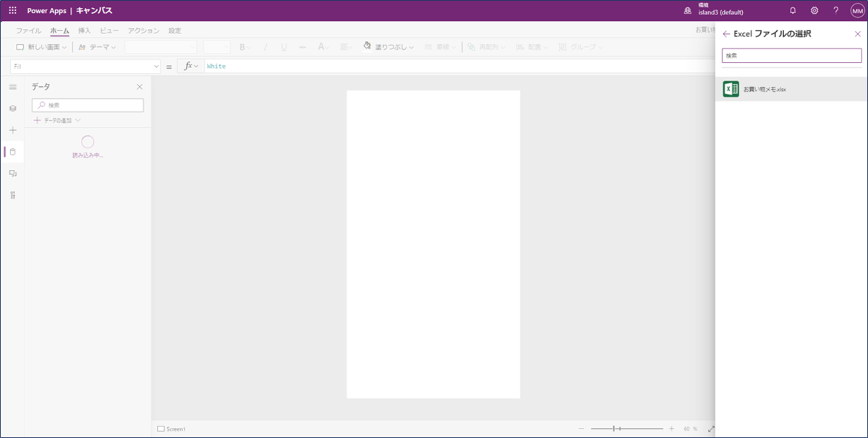Open the advanced tools icon in sidebar

coord(12,195)
